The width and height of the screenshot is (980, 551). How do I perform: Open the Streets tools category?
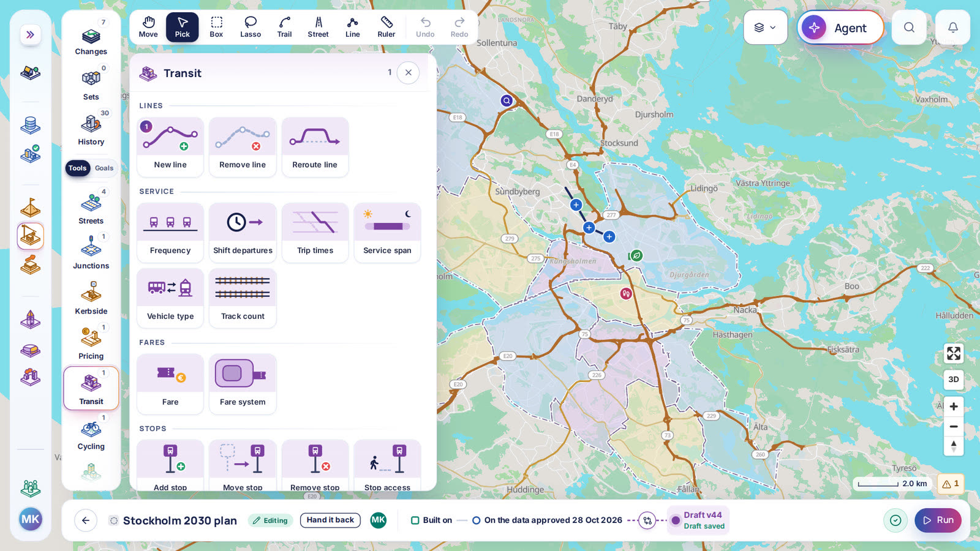pos(91,208)
